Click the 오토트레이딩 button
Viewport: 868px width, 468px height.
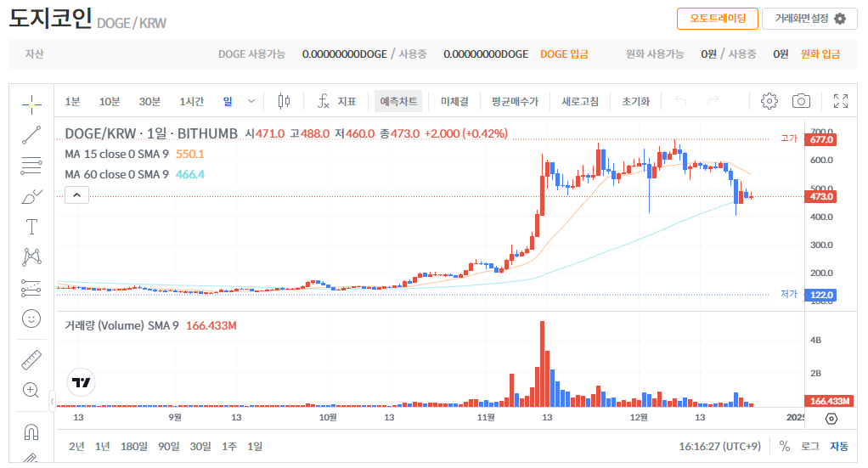pyautogui.click(x=718, y=19)
